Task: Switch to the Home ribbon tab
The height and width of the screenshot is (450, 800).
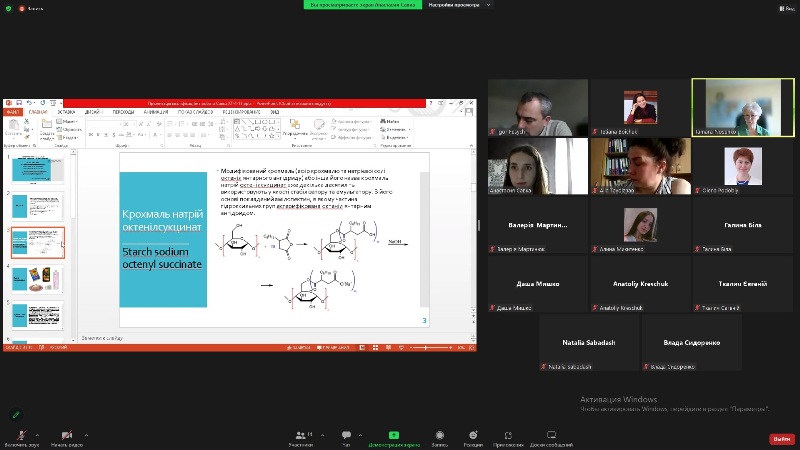Action: click(x=38, y=112)
